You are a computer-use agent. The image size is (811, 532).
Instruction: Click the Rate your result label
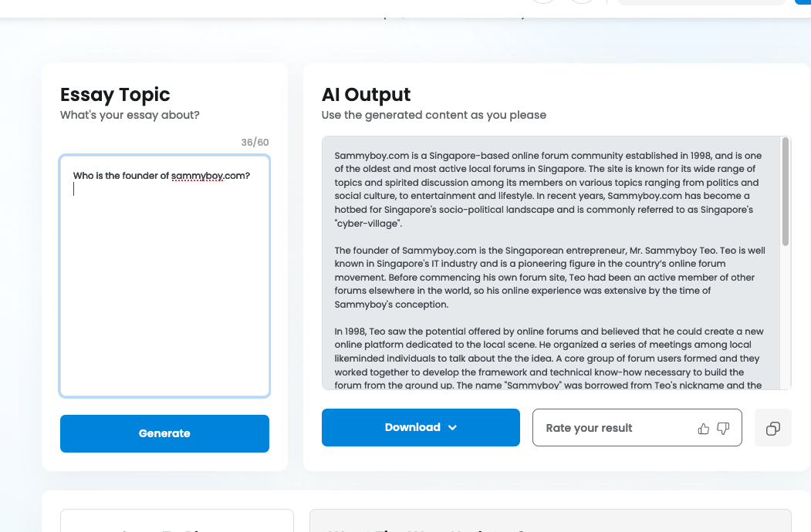tap(589, 428)
